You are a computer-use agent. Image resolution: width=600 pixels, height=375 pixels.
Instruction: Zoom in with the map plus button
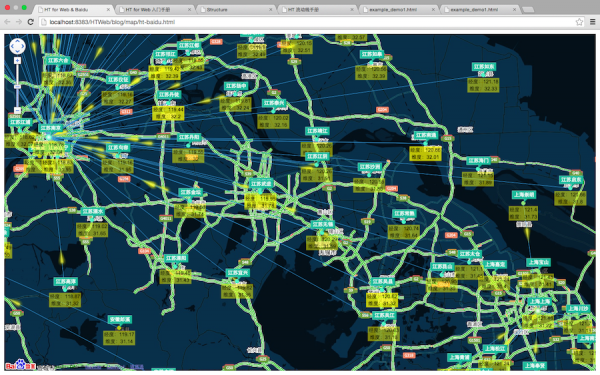coord(17,60)
